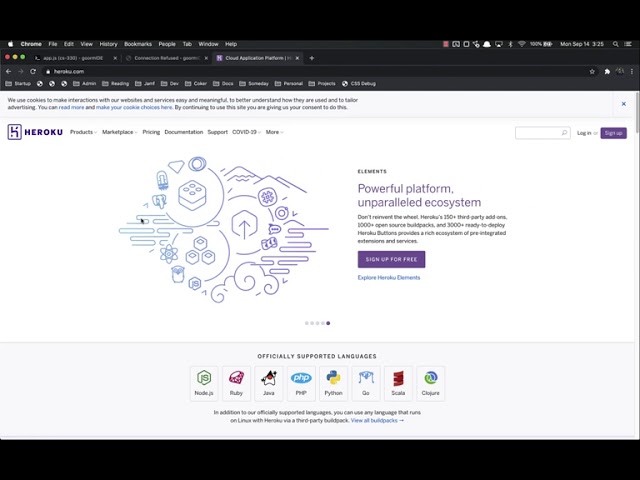
Task: Open the Reading bookmarks folder
Action: pyautogui.click(x=115, y=84)
